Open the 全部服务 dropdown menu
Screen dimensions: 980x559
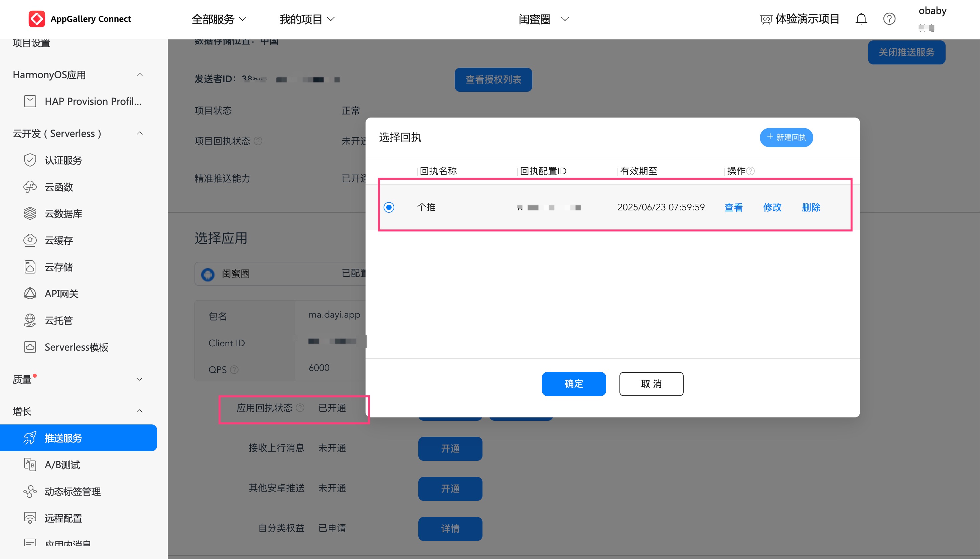(219, 19)
